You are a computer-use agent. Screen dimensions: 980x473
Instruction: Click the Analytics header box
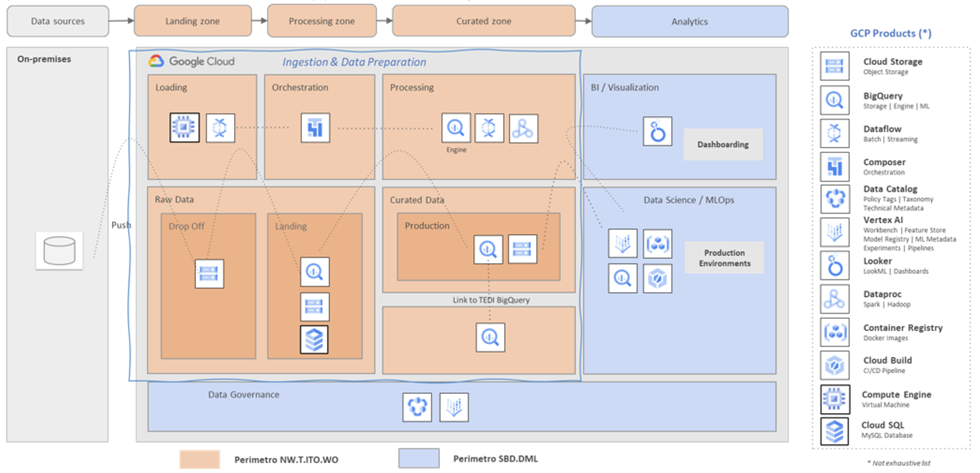690,22
